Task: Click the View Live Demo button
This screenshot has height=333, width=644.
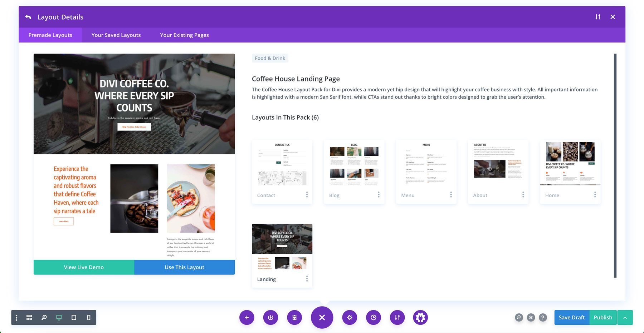Action: (83, 267)
